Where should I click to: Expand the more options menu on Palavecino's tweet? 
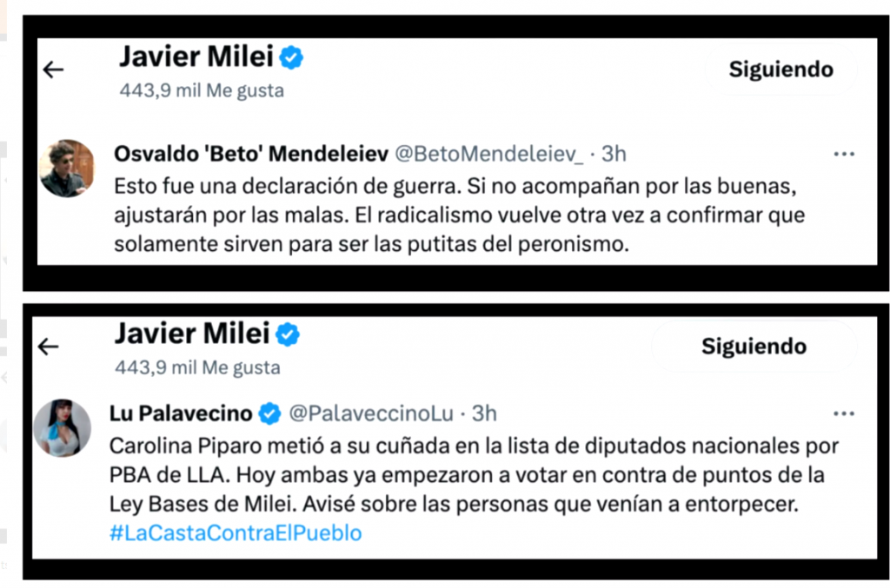click(x=844, y=413)
